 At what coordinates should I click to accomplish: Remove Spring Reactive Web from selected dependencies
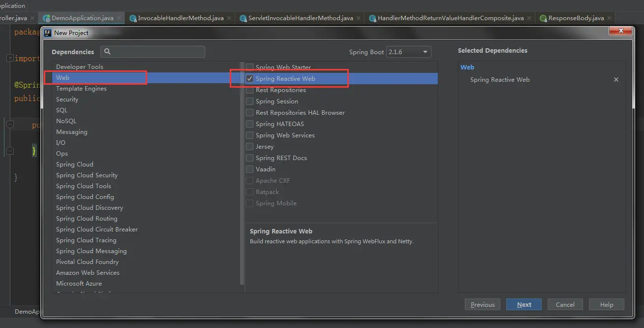tap(616, 80)
